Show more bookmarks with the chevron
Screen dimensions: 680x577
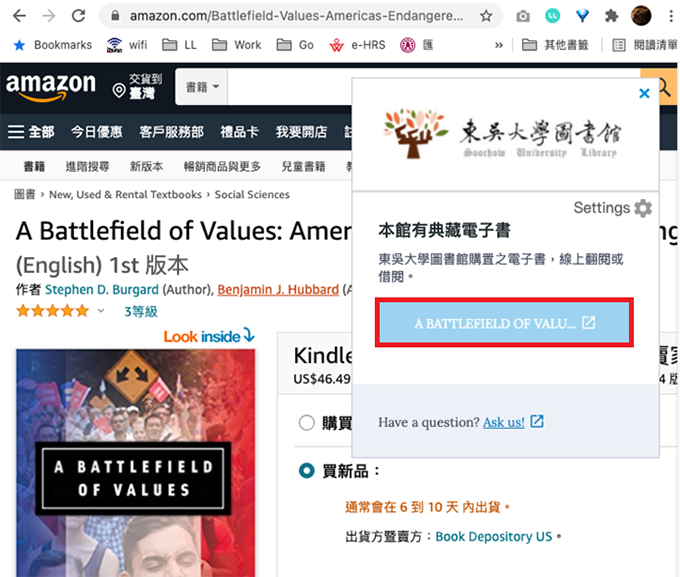pyautogui.click(x=499, y=45)
